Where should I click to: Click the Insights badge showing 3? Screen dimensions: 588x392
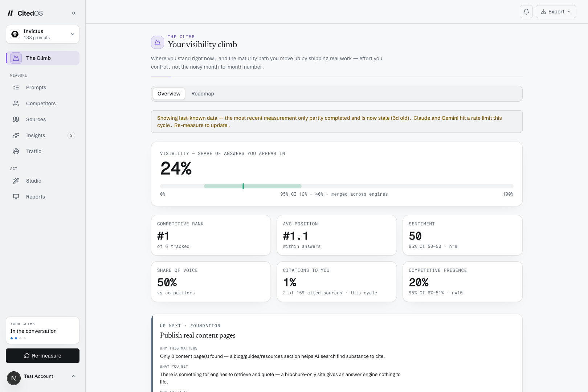pyautogui.click(x=71, y=135)
